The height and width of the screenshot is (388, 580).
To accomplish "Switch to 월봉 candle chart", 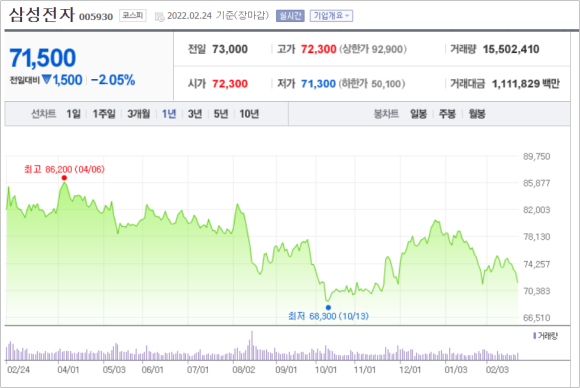I will pyautogui.click(x=477, y=114).
